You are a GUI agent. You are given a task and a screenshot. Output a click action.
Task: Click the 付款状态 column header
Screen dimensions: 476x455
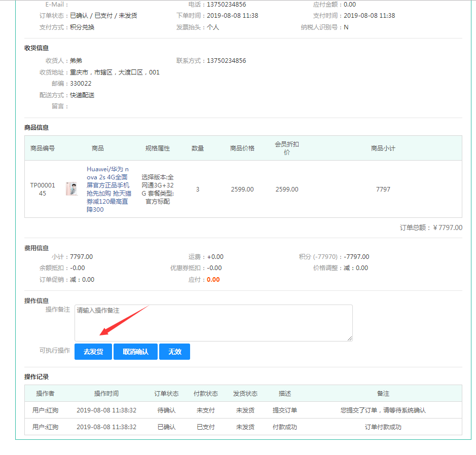point(206,394)
